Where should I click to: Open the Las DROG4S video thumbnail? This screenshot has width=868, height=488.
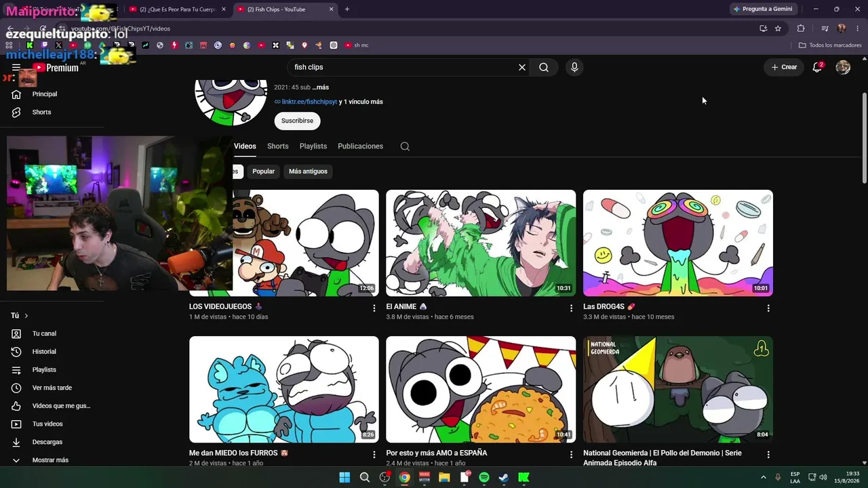pos(678,243)
